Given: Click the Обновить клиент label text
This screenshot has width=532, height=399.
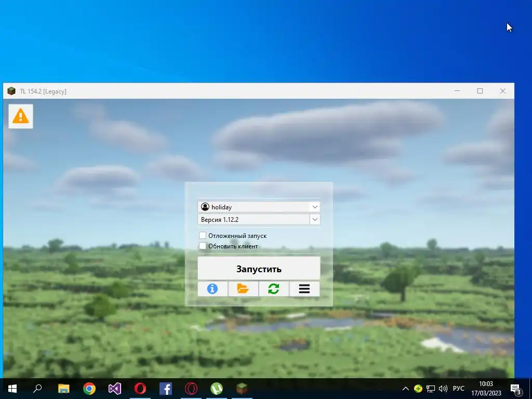Looking at the screenshot, I should [x=233, y=246].
